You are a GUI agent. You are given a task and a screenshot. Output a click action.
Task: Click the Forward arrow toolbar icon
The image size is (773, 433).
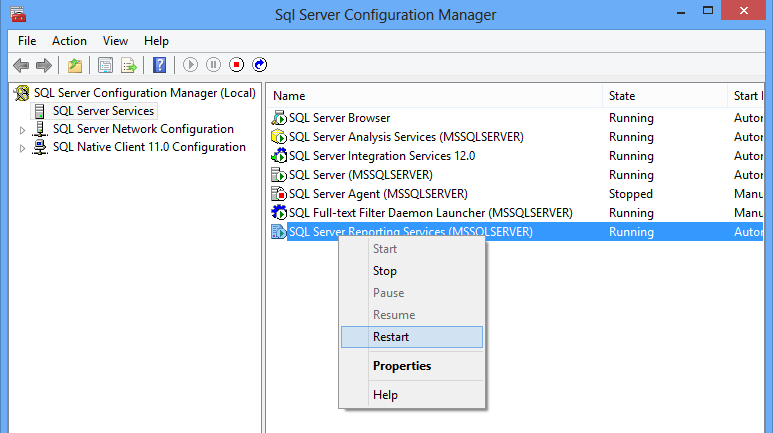point(44,65)
